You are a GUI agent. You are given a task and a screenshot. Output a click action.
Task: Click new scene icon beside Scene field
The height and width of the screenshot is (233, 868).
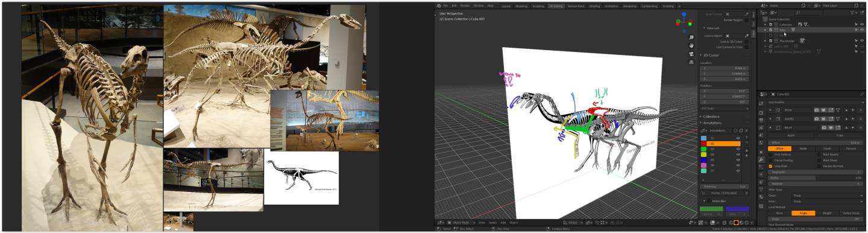click(x=803, y=5)
